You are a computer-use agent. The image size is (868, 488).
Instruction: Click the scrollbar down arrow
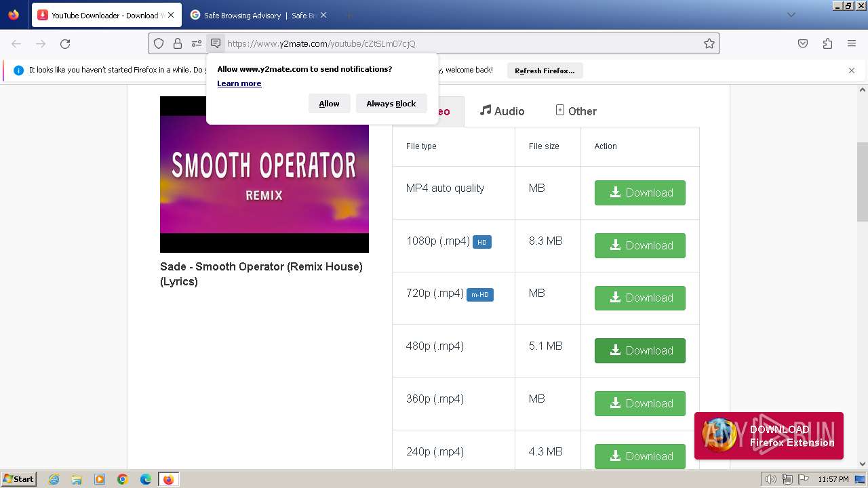point(863,464)
